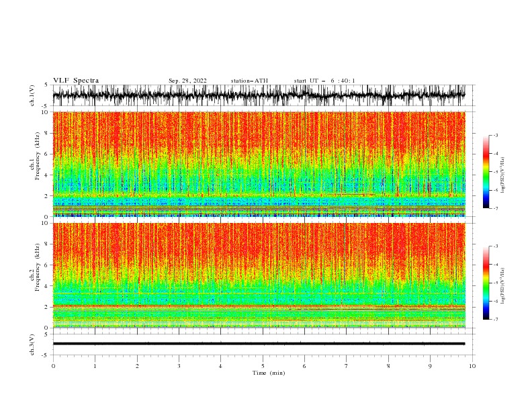Click the ch.1 voltage waveform trace
Screen dimensions: 532x411
259,95
